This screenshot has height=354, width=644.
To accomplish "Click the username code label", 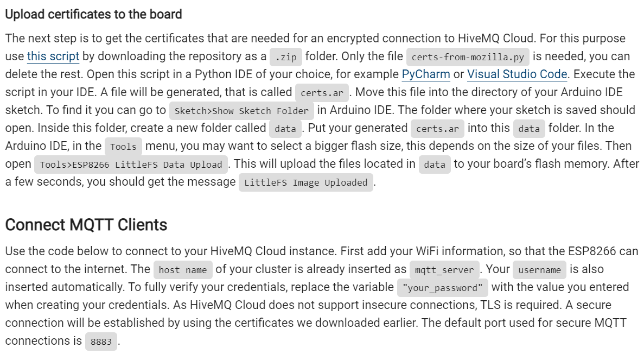I will click(x=540, y=270).
